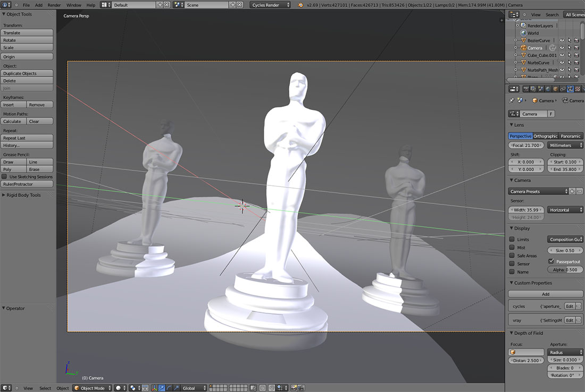The width and height of the screenshot is (585, 392).
Task: Click the Ruler/Protractor button
Action: (27, 184)
